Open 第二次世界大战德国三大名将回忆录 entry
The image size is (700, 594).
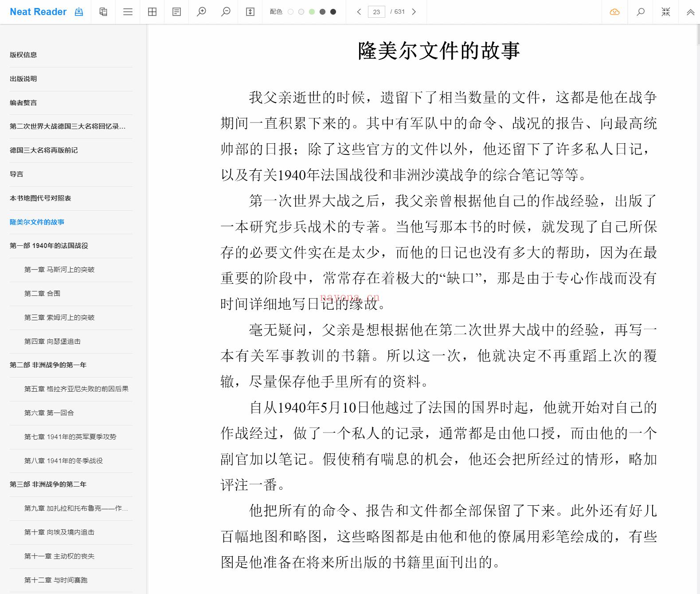coord(67,126)
